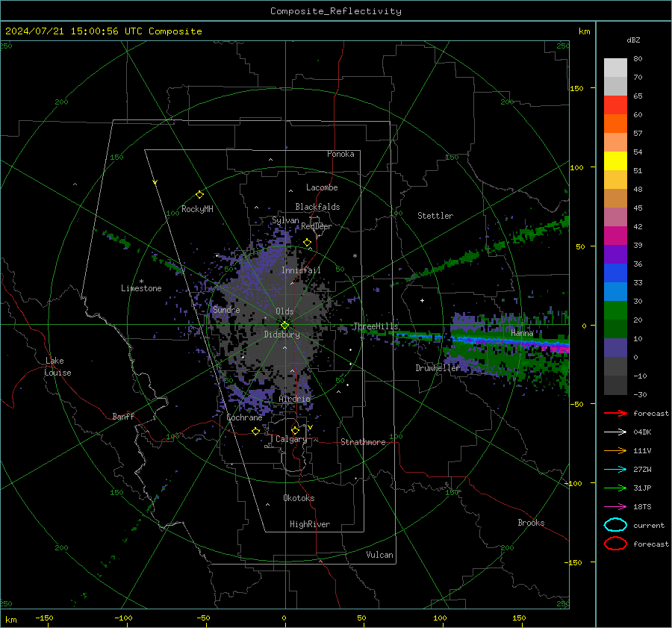Click the Strathmore city label
672x628 pixels.
pyautogui.click(x=363, y=442)
